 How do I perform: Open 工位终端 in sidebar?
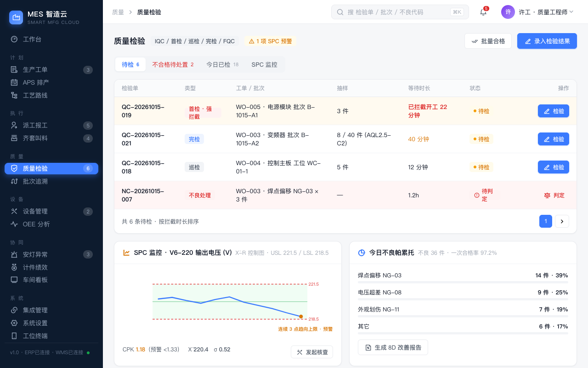(51, 336)
